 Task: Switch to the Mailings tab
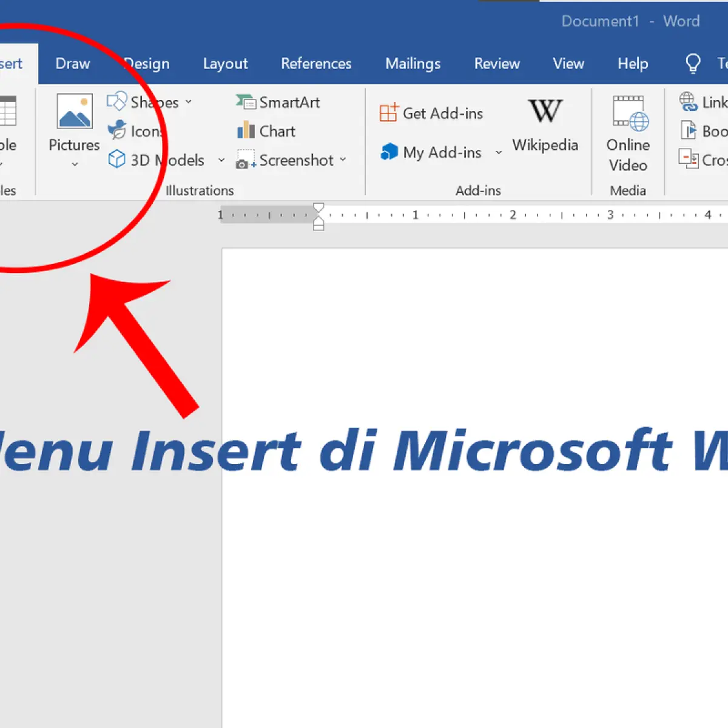click(413, 64)
